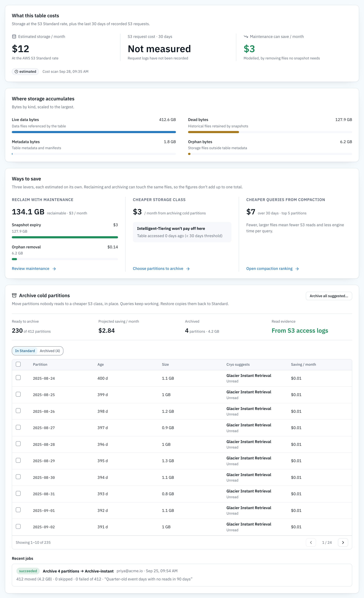Click the clock icon in the estimated badge
The width and height of the screenshot is (364, 598).
[x=16, y=72]
